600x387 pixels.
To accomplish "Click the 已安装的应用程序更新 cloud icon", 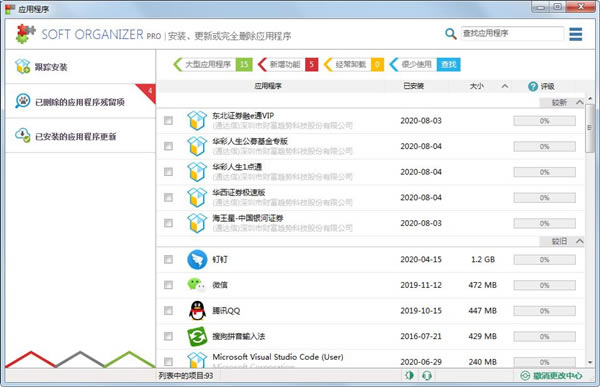I will 23,135.
